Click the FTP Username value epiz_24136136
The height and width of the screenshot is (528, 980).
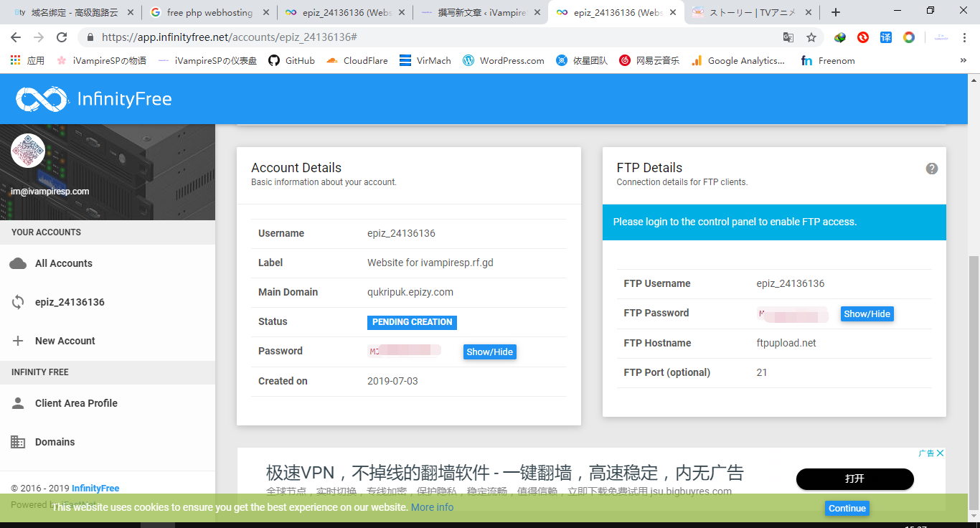tap(791, 283)
